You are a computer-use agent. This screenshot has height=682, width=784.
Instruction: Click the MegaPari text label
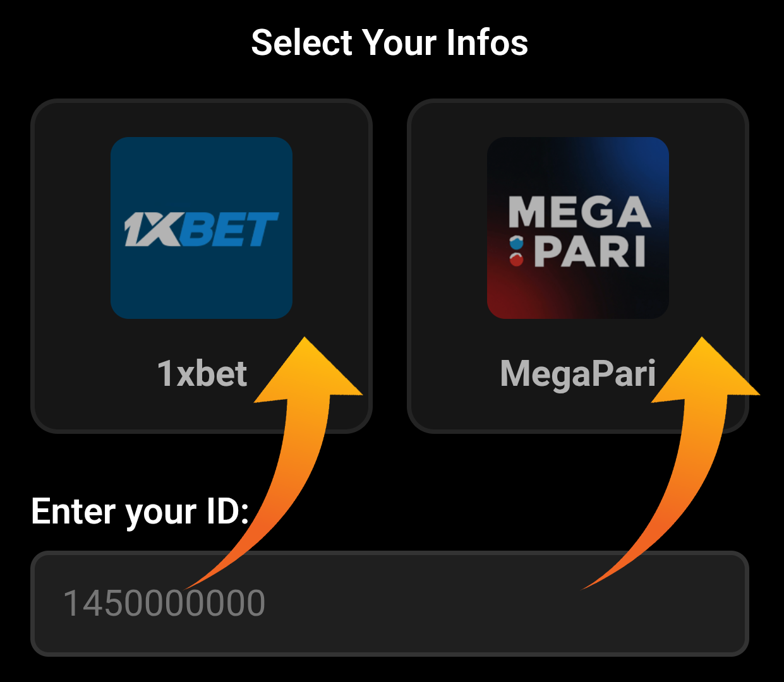click(x=578, y=374)
